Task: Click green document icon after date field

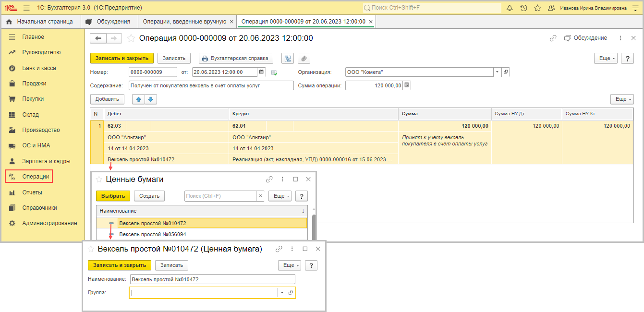Action: (x=274, y=72)
